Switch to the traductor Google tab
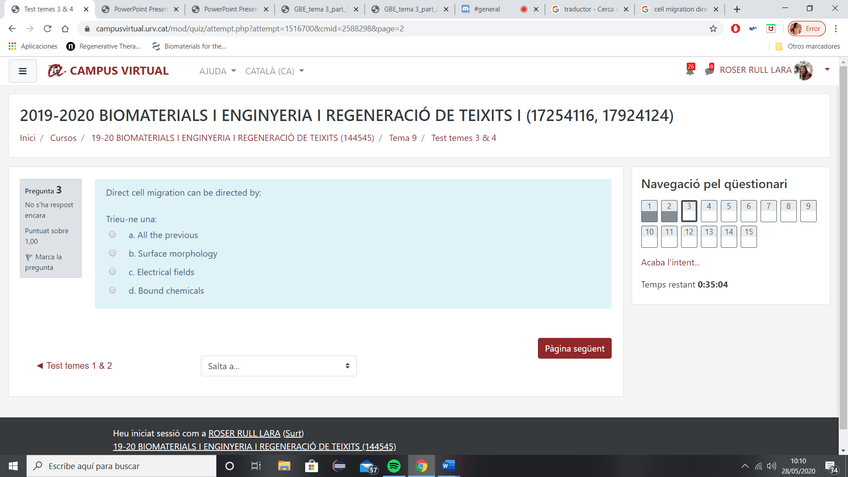 [x=588, y=9]
